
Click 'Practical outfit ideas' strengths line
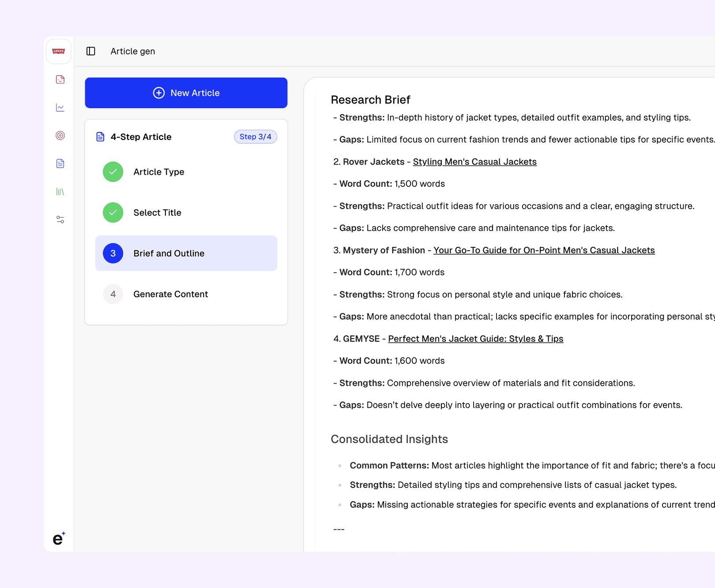pos(514,206)
